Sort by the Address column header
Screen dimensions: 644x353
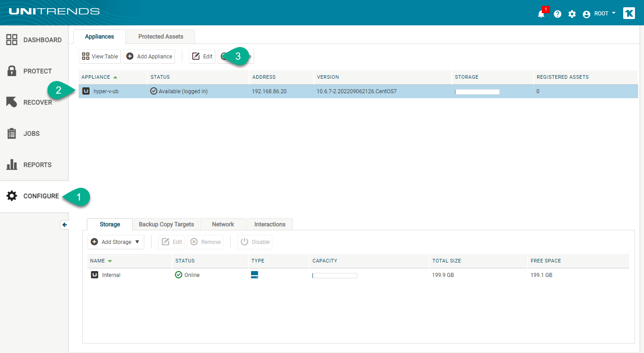pyautogui.click(x=281, y=77)
